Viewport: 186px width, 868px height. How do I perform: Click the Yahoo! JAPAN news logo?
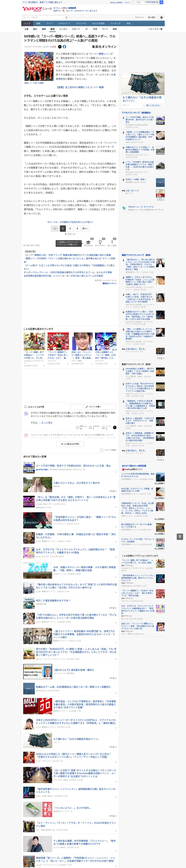click(x=37, y=9)
